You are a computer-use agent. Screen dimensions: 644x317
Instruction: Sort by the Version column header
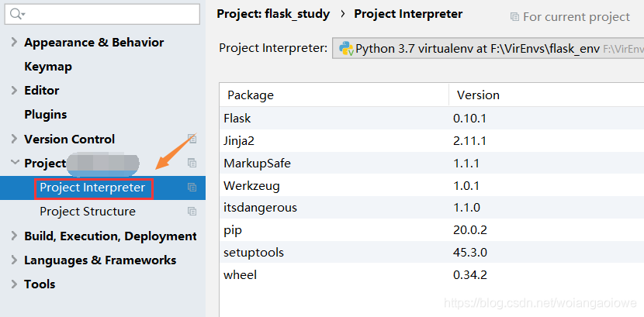(478, 95)
